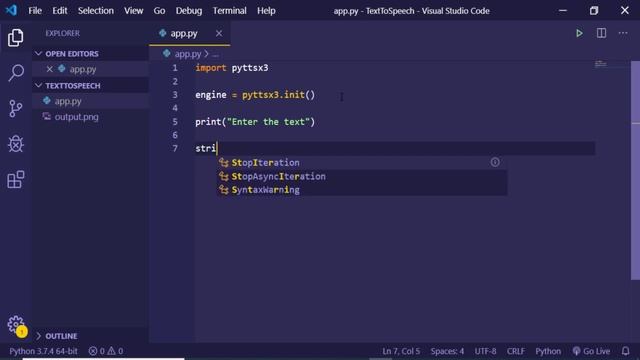Click the VS Code logo icon

point(11,10)
